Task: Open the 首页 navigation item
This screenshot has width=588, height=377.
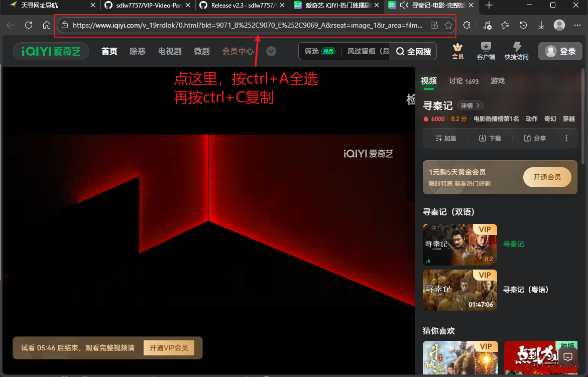Action: pyautogui.click(x=109, y=51)
